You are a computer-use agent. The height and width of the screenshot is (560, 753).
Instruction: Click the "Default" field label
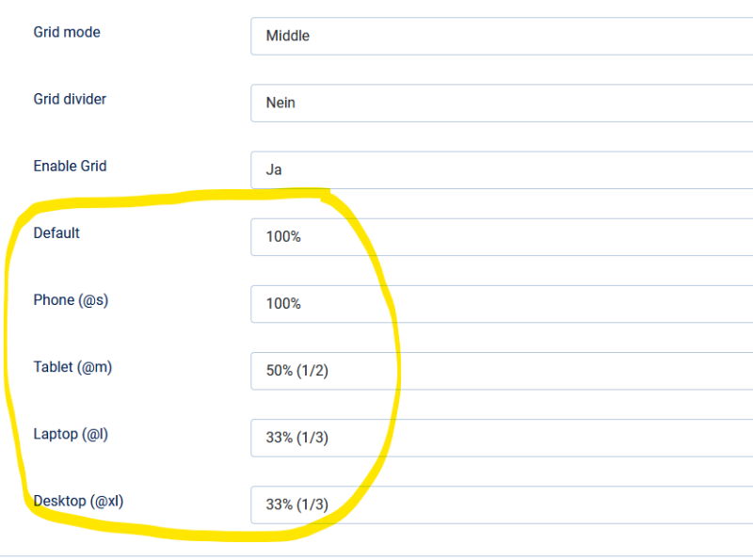tap(56, 232)
